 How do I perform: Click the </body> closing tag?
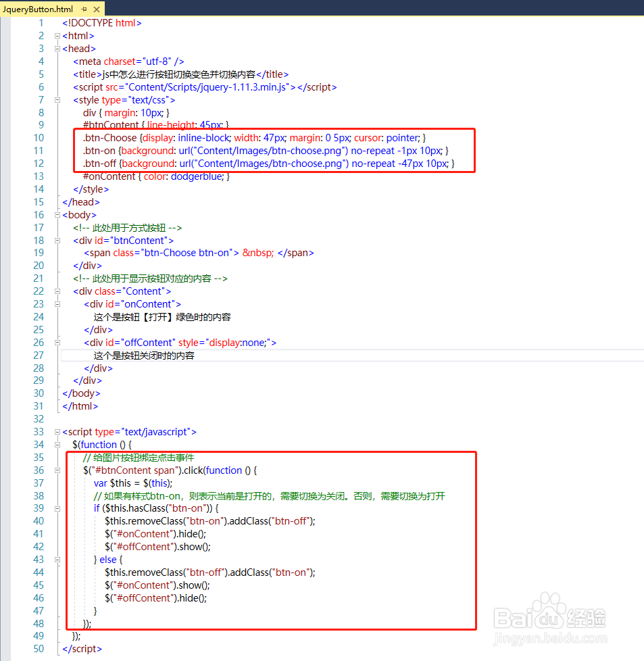tap(81, 393)
